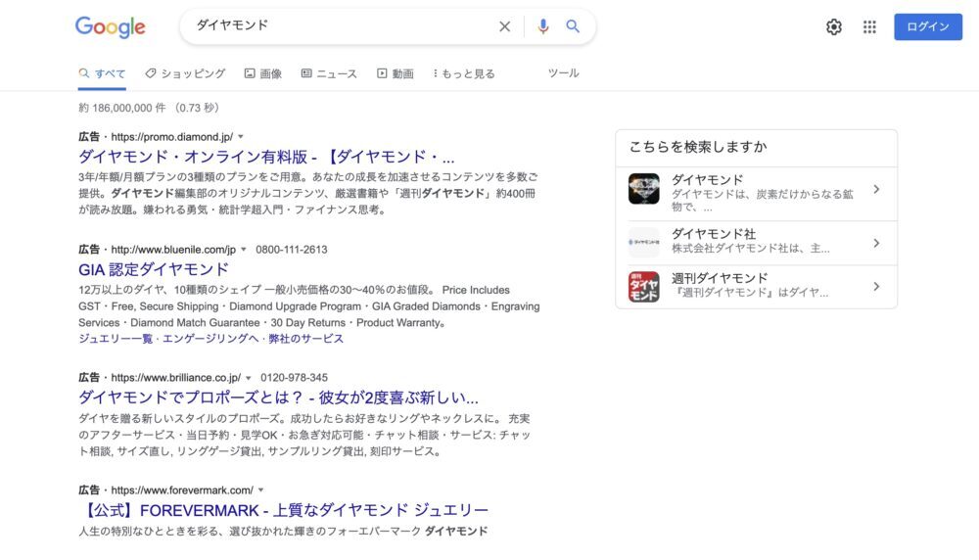Click the 約 186,000,000 件 result count

point(121,108)
